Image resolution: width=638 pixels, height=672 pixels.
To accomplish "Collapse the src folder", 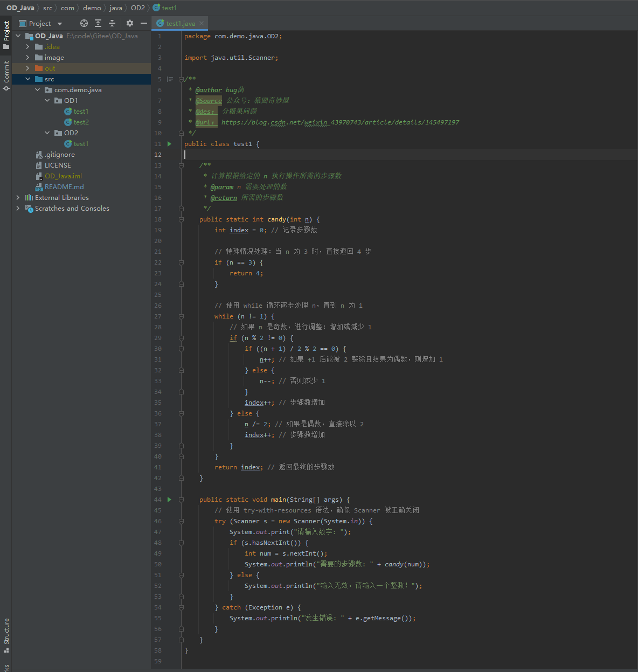I will pos(27,79).
